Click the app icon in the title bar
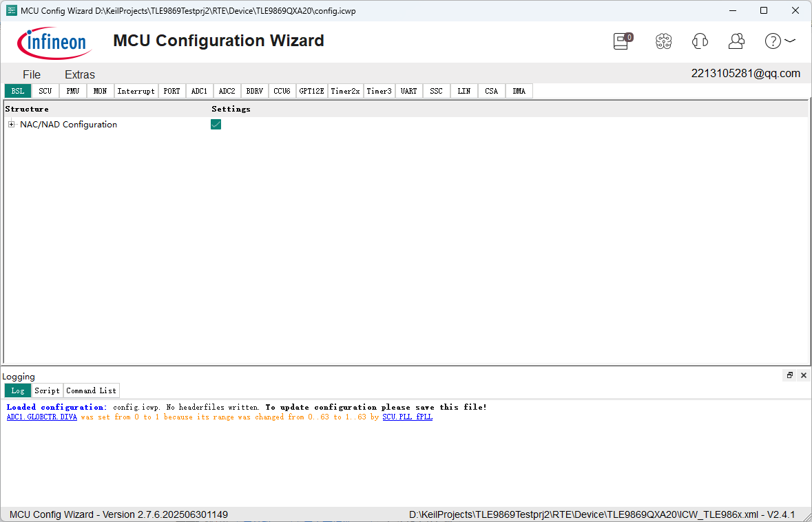Viewport: 812px width, 522px height. pos(10,10)
